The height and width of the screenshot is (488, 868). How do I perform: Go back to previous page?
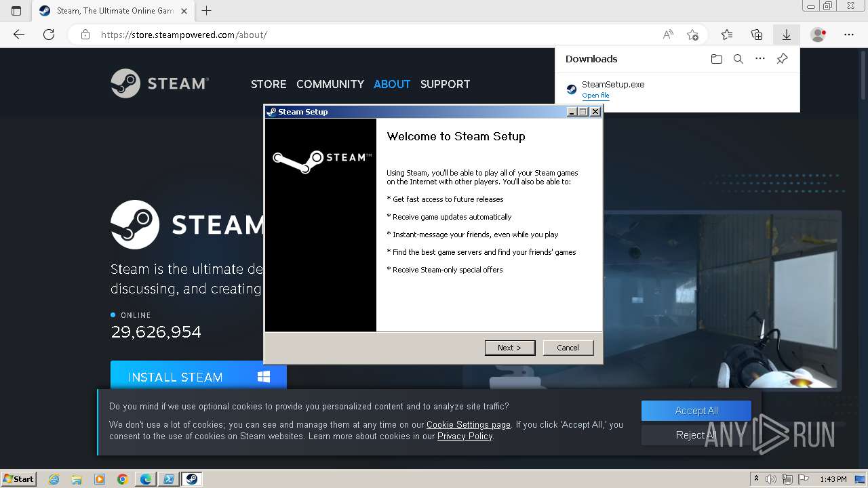[x=19, y=35]
